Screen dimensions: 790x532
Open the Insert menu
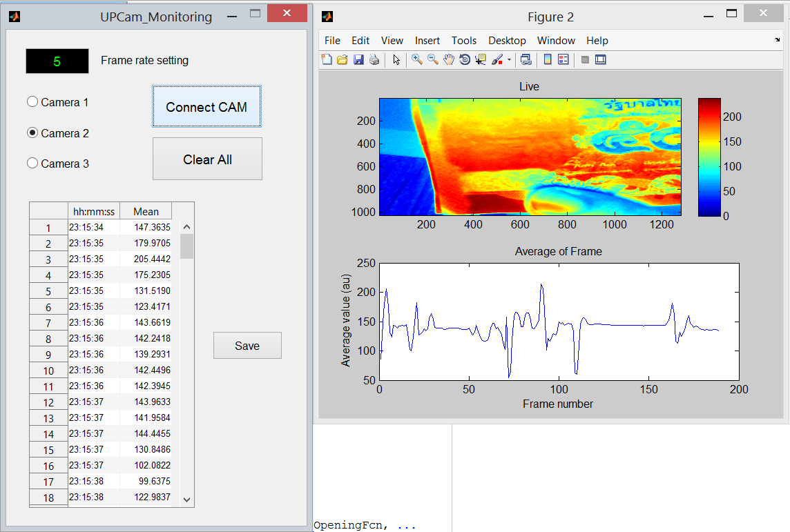(x=427, y=40)
